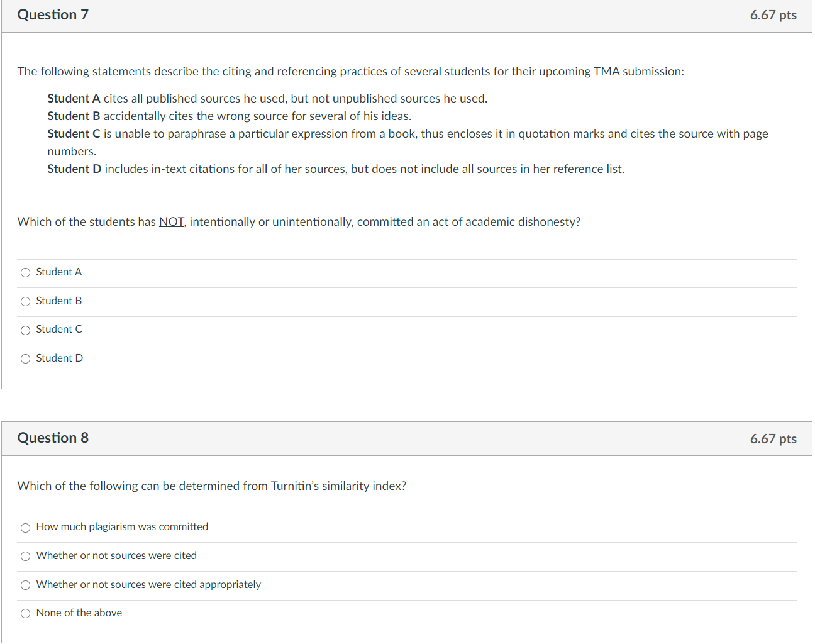This screenshot has width=815, height=644.
Task: Click the Student C description about quotation marks
Action: tap(407, 133)
